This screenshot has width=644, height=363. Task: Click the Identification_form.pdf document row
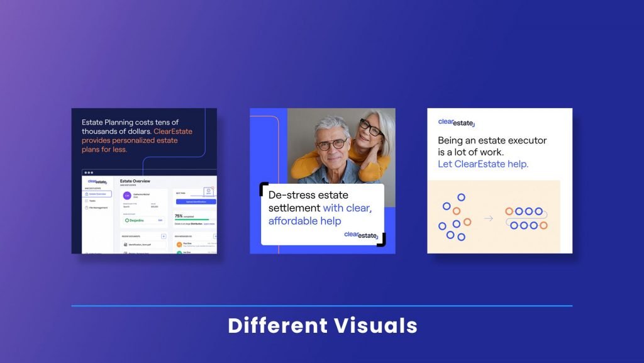144,244
